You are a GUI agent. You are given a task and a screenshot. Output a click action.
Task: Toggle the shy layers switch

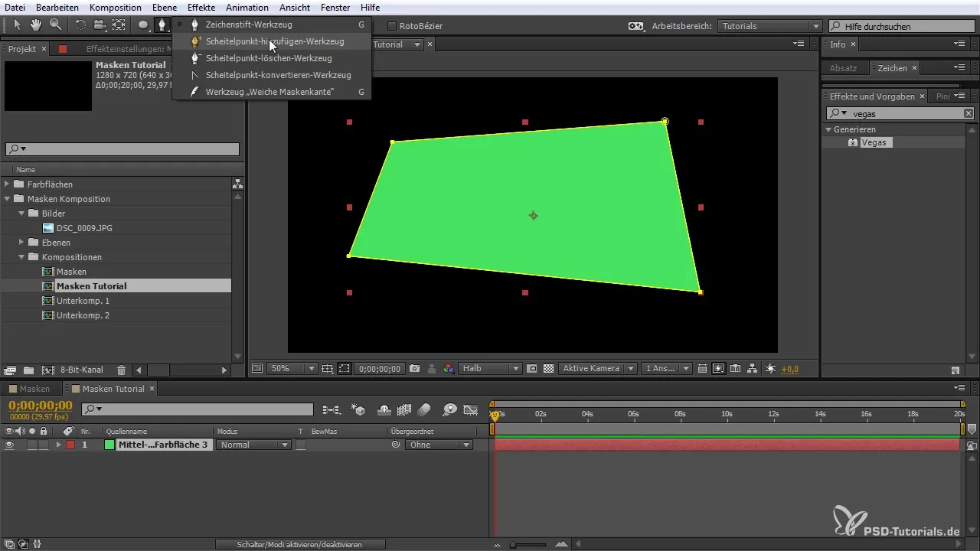pos(384,409)
